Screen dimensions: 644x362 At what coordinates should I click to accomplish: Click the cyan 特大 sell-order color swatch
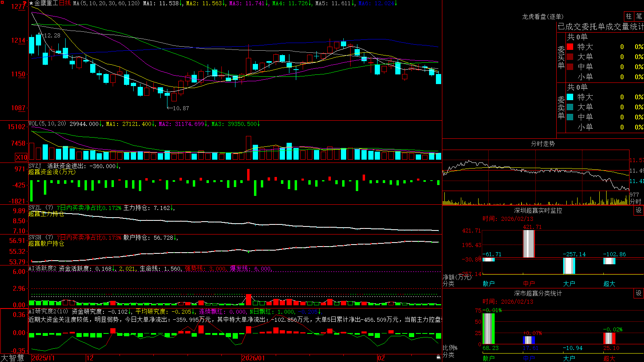coord(570,97)
